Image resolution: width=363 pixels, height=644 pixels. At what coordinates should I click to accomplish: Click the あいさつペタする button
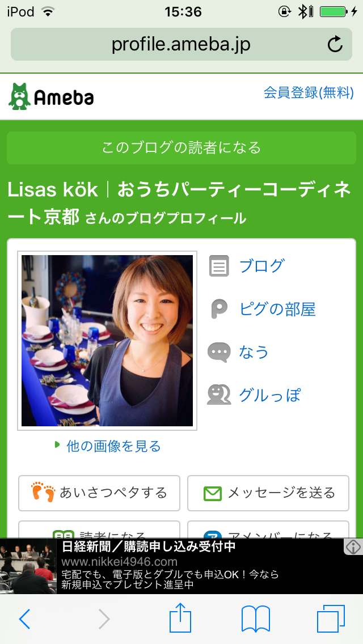(99, 493)
